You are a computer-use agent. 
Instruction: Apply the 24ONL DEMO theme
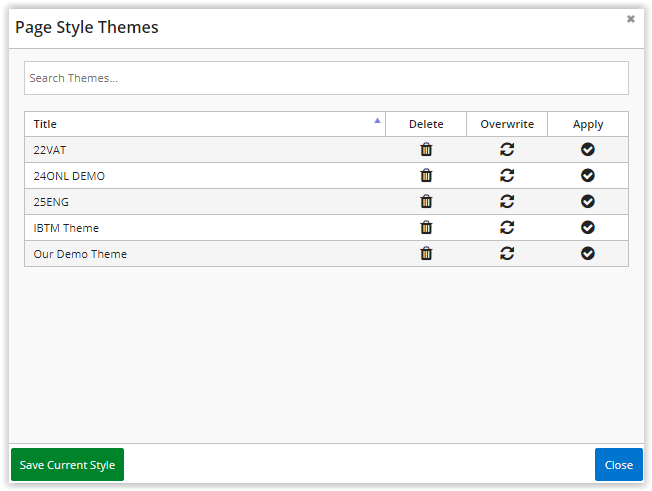click(x=588, y=175)
